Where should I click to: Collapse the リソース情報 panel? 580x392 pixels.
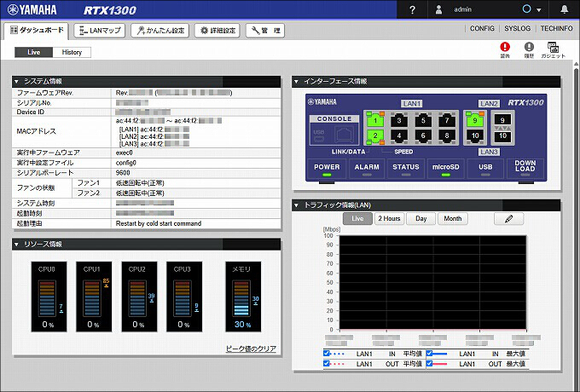pos(16,245)
